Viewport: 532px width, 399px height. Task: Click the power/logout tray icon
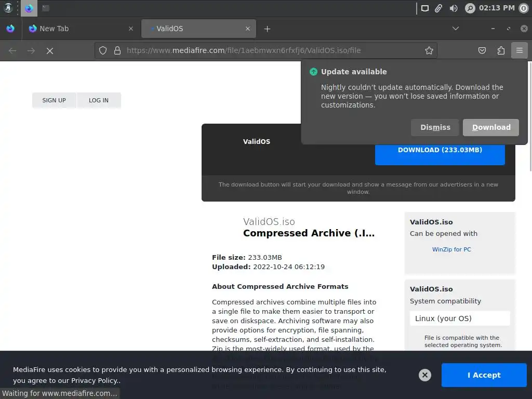pyautogui.click(x=524, y=8)
